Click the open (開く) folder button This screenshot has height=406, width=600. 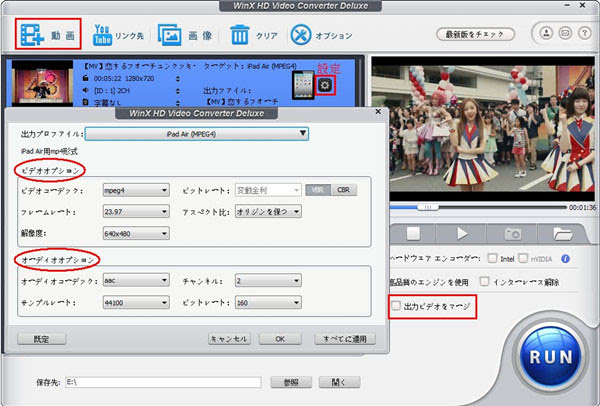tap(339, 382)
